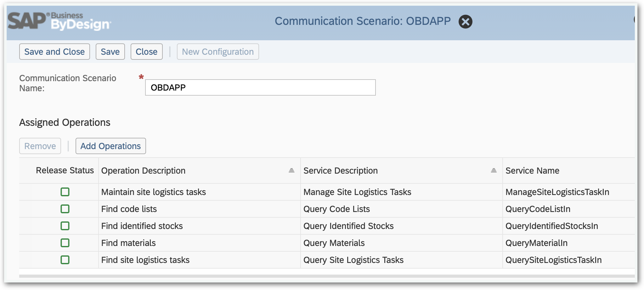Open the Add Operations dialog
Screen dimensions: 644x290
pyautogui.click(x=110, y=146)
